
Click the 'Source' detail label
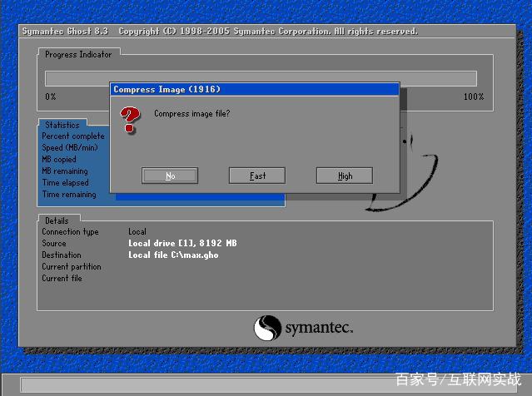(x=54, y=243)
